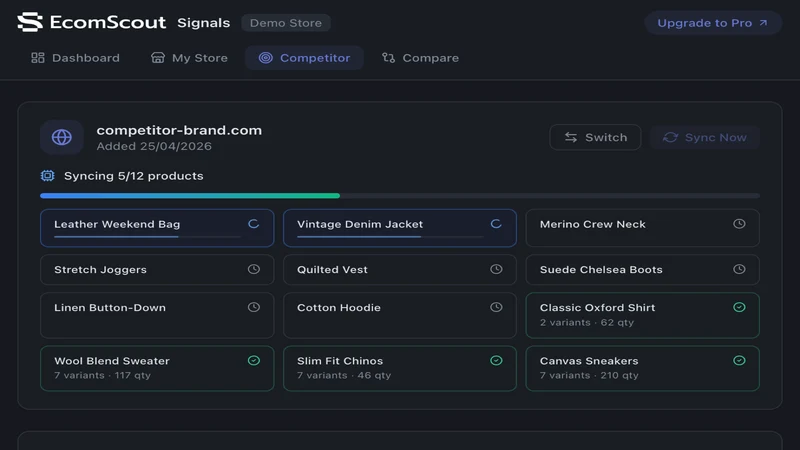
Task: Switch to the Compare tab
Action: tap(420, 58)
